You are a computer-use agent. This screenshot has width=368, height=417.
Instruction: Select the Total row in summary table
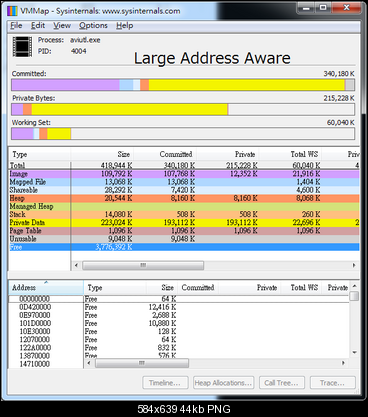click(x=184, y=165)
